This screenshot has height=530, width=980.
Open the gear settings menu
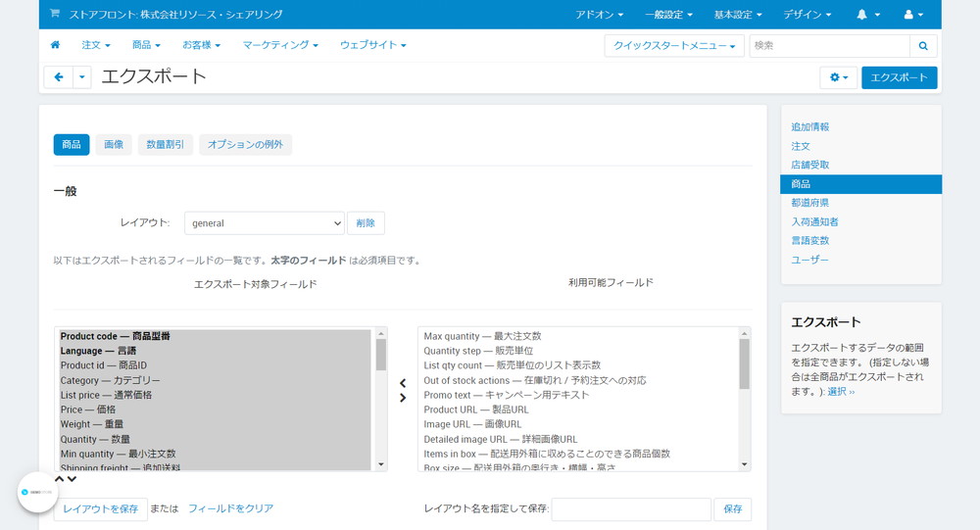coord(838,77)
